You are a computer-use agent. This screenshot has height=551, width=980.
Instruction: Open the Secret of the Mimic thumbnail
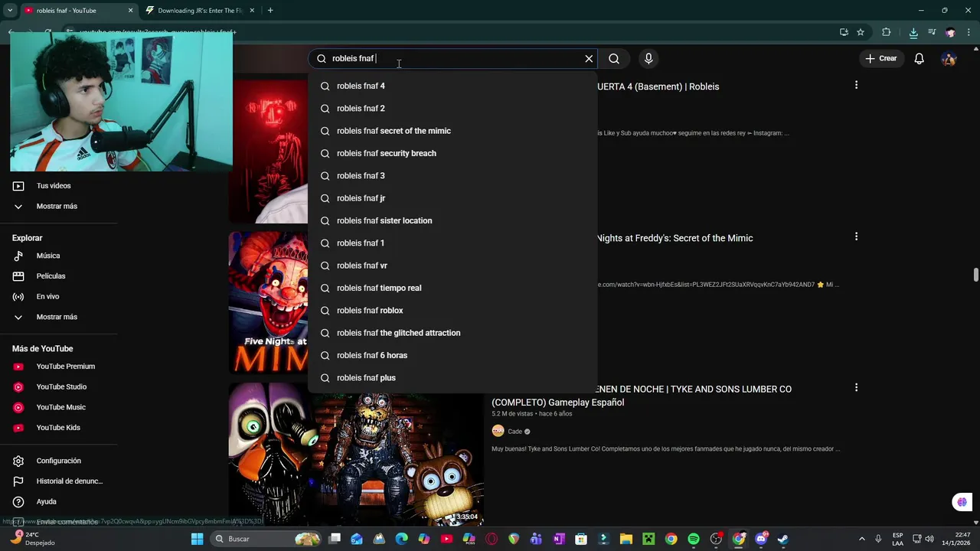point(268,303)
